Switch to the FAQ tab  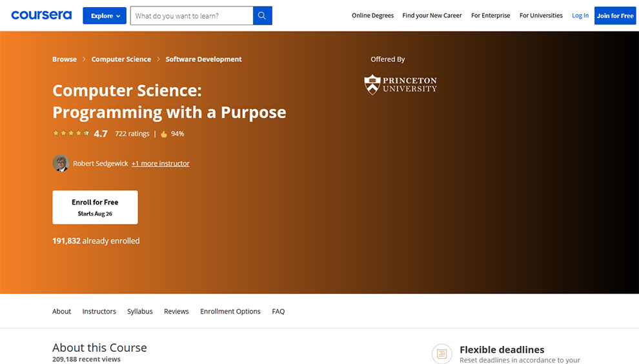278,311
